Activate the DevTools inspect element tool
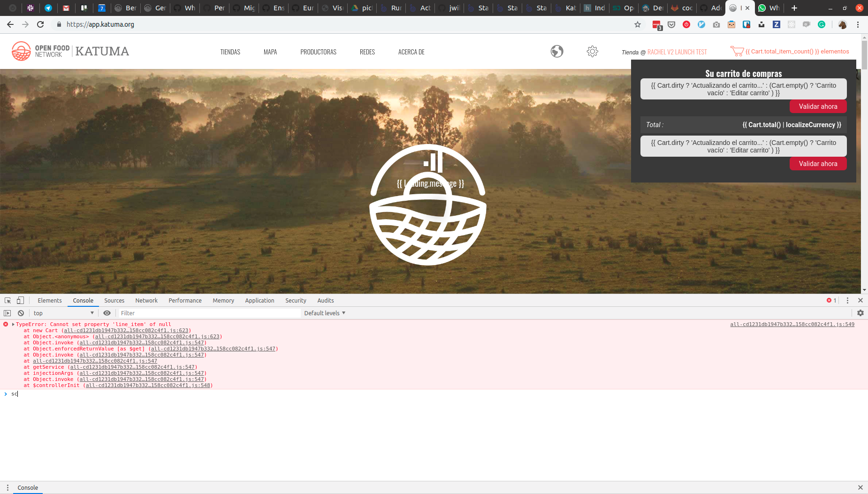This screenshot has height=494, width=868. point(8,300)
